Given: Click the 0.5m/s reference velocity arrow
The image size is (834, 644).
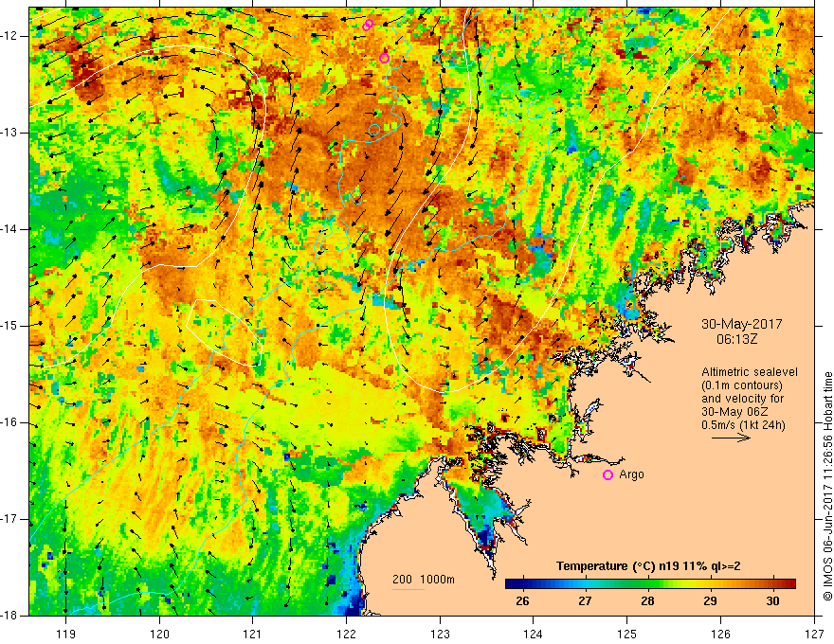Looking at the screenshot, I should [731, 438].
